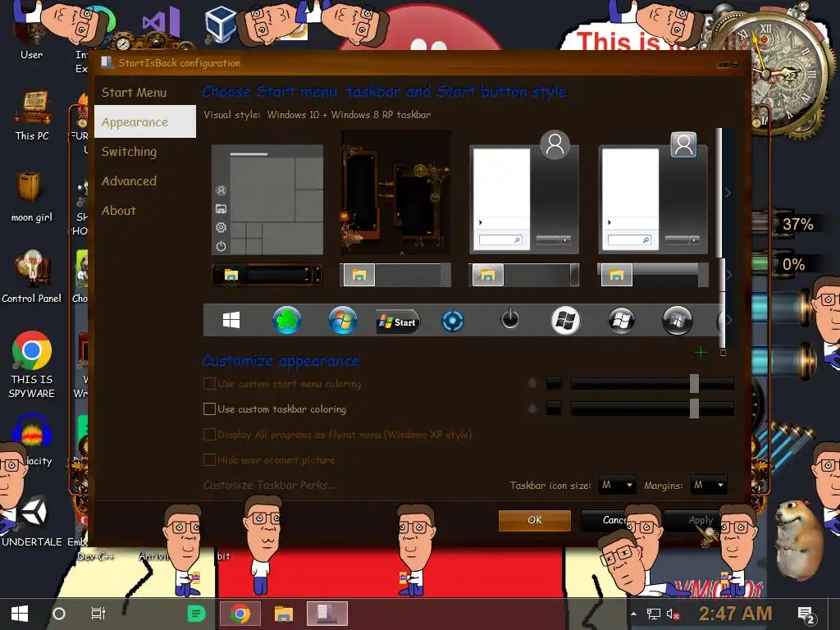Select the XP-style Start button
The width and height of the screenshot is (840, 630).
[x=398, y=322]
